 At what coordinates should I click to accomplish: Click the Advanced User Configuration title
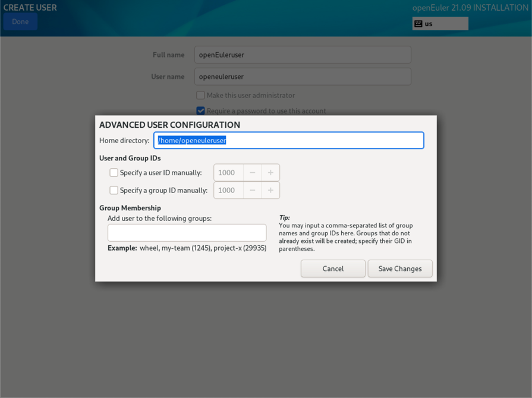coord(169,125)
